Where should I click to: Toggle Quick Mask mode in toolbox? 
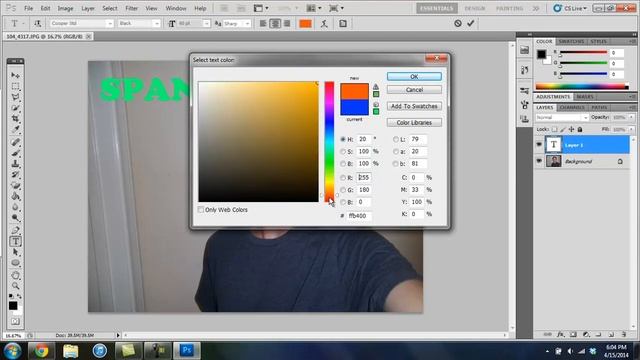pos(15,322)
